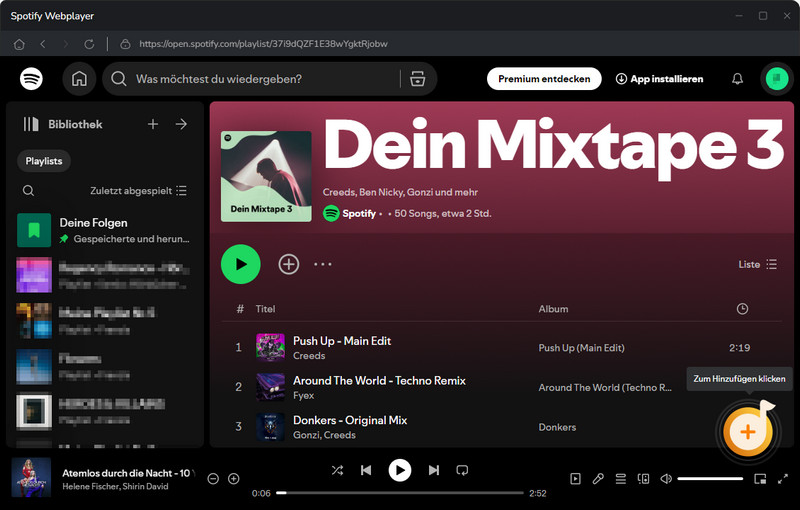This screenshot has width=800, height=510.
Task: Click the Was möchtest du wiedergeben search field
Action: point(269,79)
